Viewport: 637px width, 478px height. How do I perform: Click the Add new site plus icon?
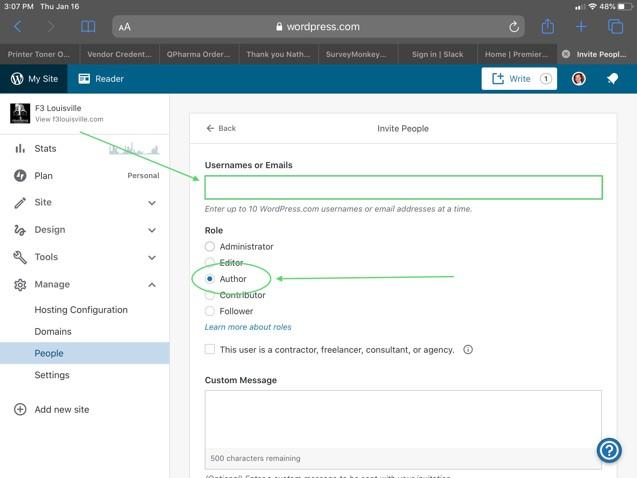20,409
